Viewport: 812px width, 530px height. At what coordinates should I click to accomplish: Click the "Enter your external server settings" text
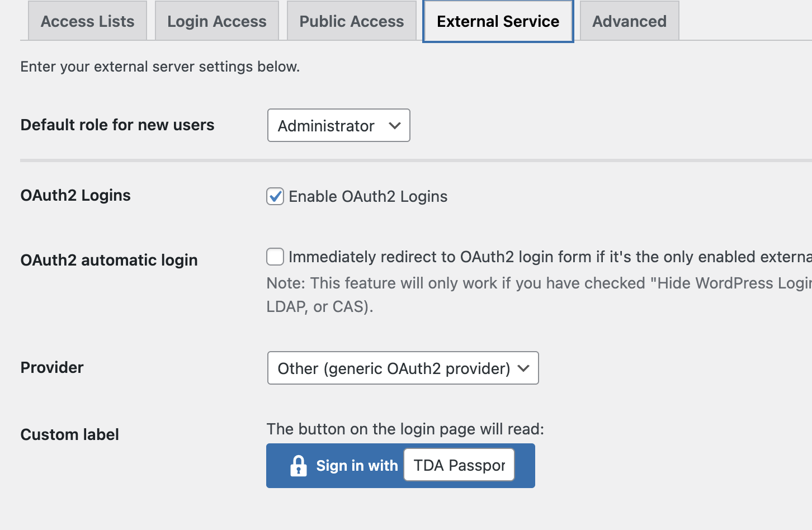[x=160, y=67]
